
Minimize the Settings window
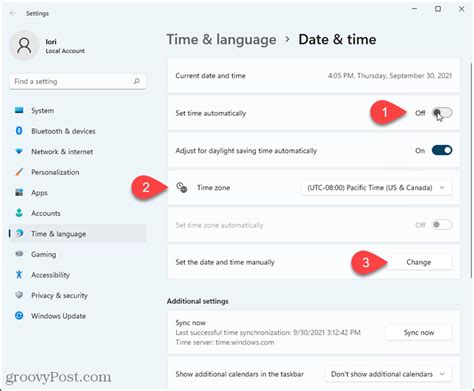click(x=415, y=9)
